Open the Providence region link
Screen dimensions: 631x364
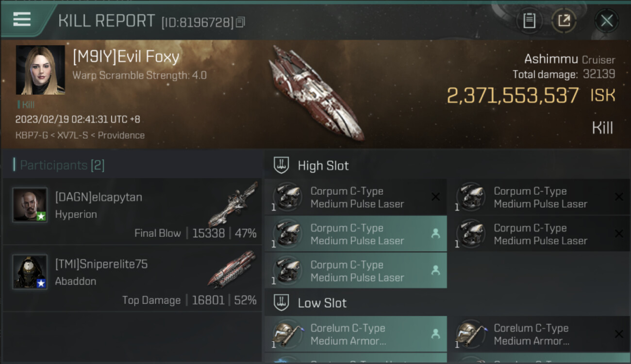point(121,135)
